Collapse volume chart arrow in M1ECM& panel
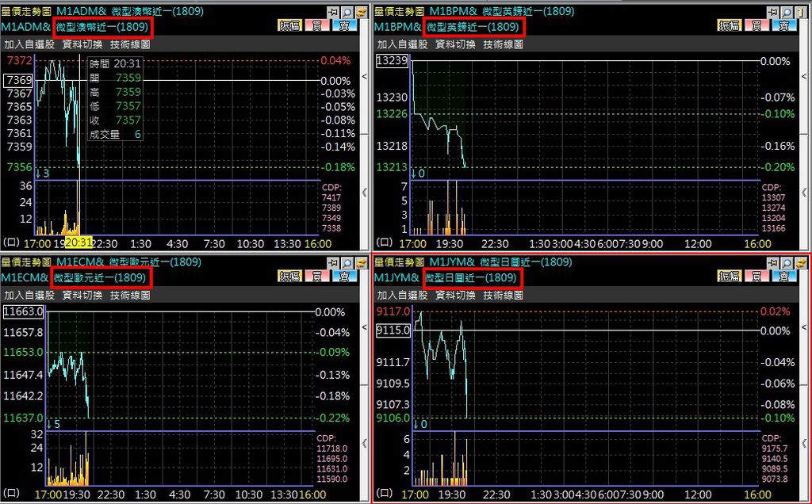Image resolution: width=812 pixels, height=504 pixels. (x=364, y=444)
